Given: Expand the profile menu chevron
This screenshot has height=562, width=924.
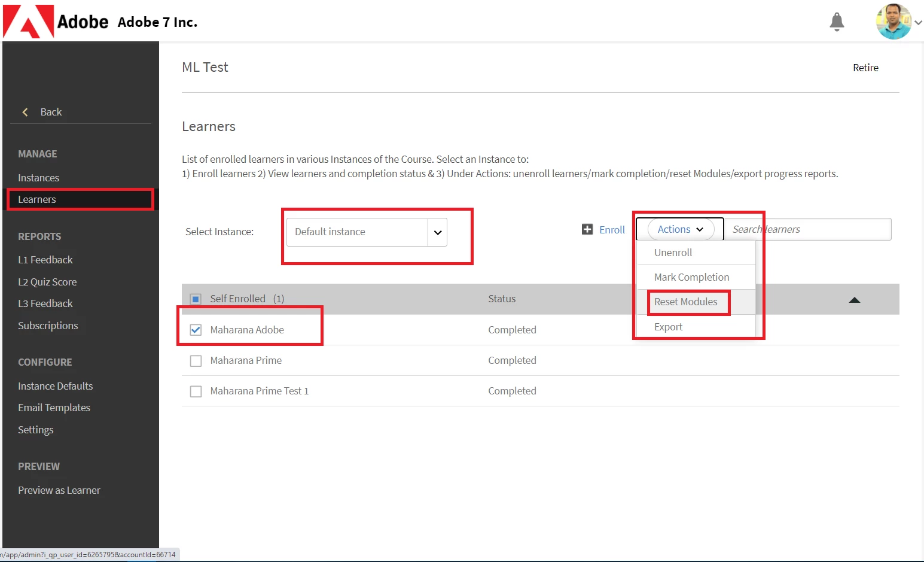Looking at the screenshot, I should [918, 23].
